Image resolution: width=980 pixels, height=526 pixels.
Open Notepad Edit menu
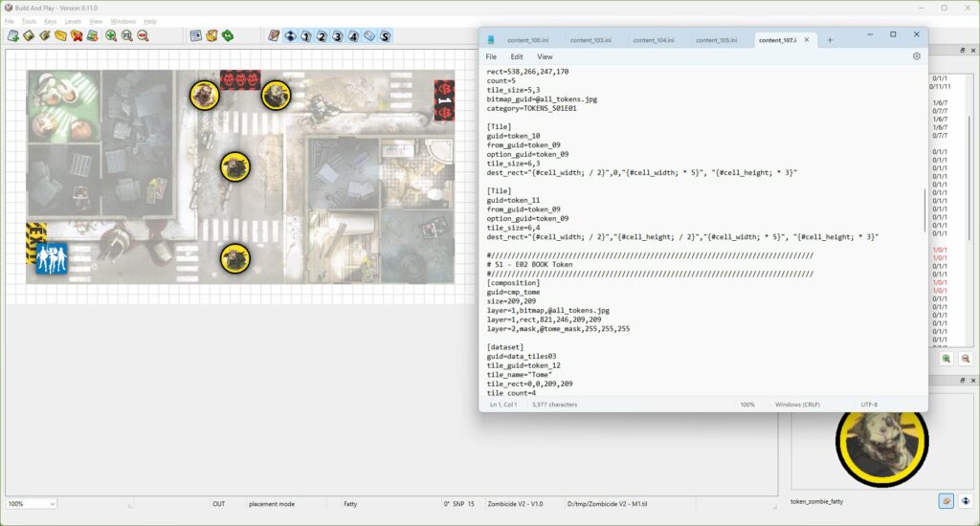(517, 56)
